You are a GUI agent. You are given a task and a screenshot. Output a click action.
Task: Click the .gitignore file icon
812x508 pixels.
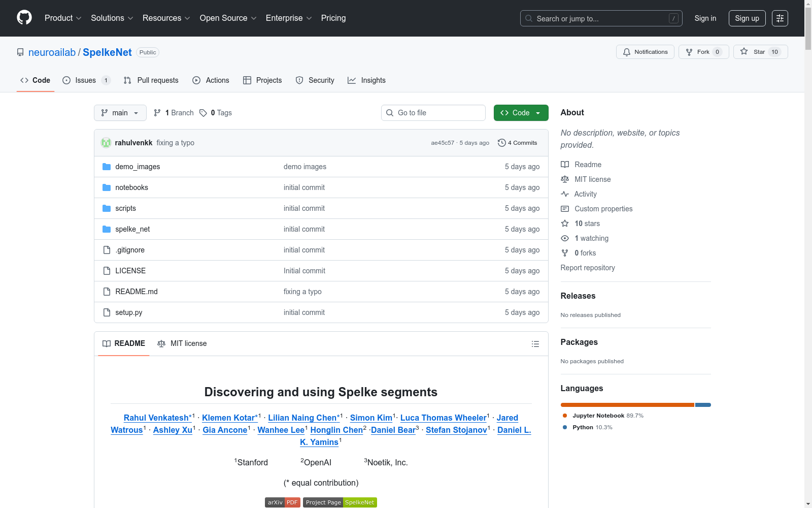click(x=107, y=250)
